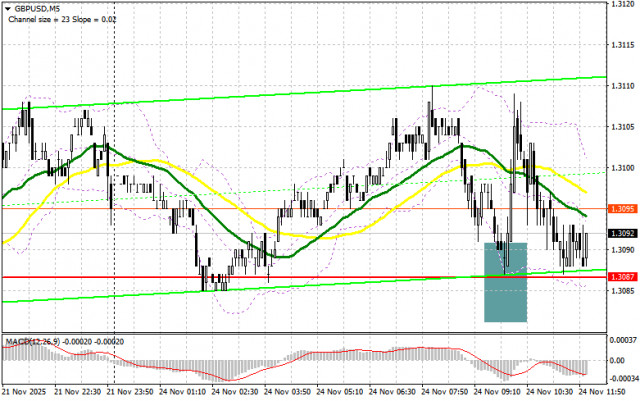Click the '24 Nov 03:50' time label
This screenshot has height=401, width=640.
[287, 391]
